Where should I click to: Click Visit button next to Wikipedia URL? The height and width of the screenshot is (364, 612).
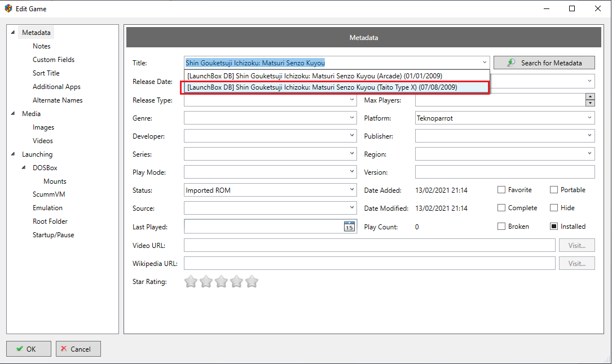click(x=576, y=264)
